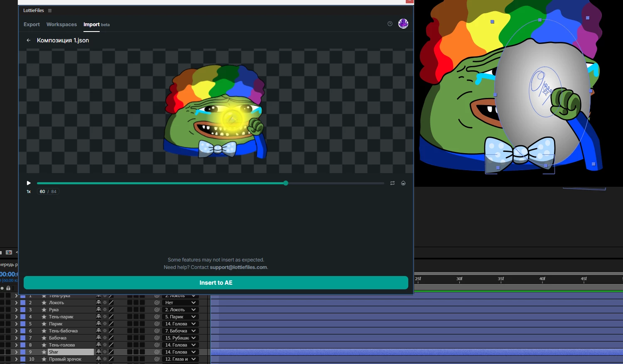Image resolution: width=623 pixels, height=364 pixels.
Task: Click the 30f timeline ruler marker
Action: click(x=459, y=279)
